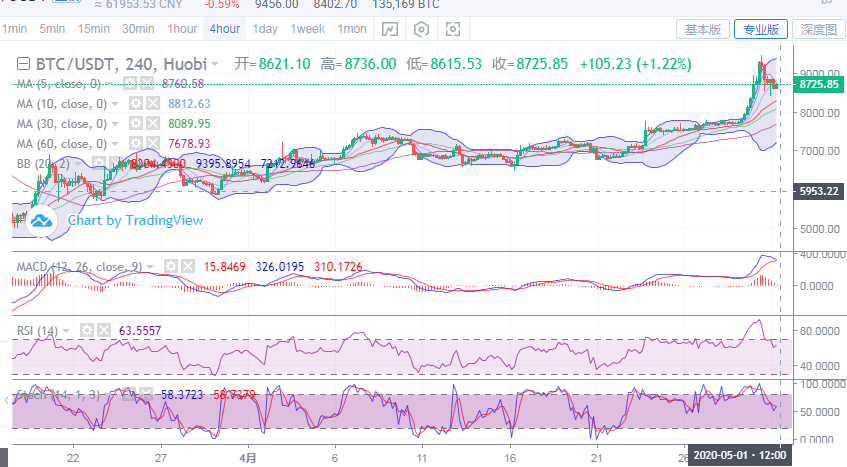Switch to the 5min timeframe
Viewport: 847px width, 467px height.
pyautogui.click(x=52, y=29)
